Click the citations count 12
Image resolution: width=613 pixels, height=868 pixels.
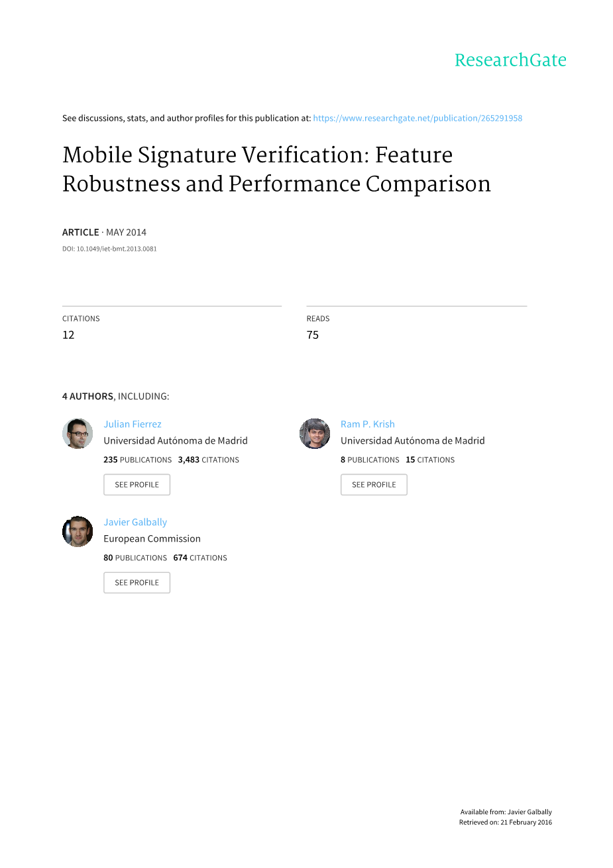[68, 335]
